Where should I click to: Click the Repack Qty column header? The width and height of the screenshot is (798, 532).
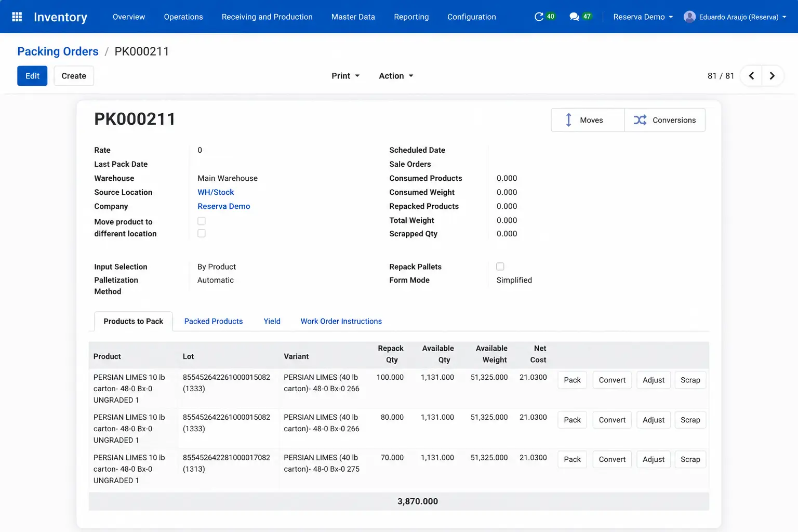[391, 354]
